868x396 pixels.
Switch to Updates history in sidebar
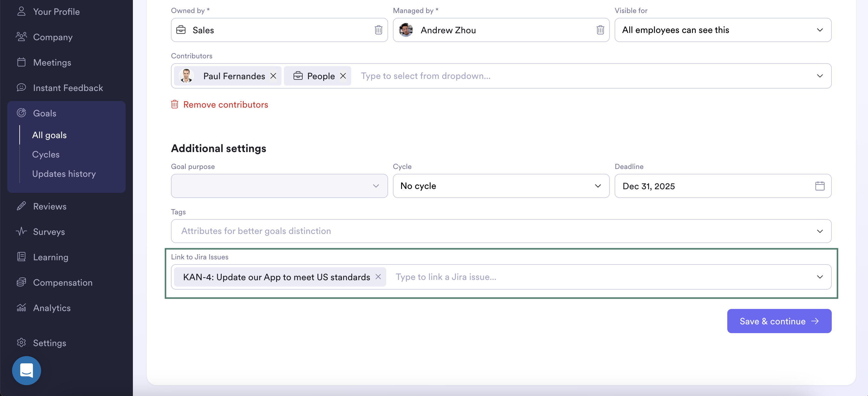[64, 174]
